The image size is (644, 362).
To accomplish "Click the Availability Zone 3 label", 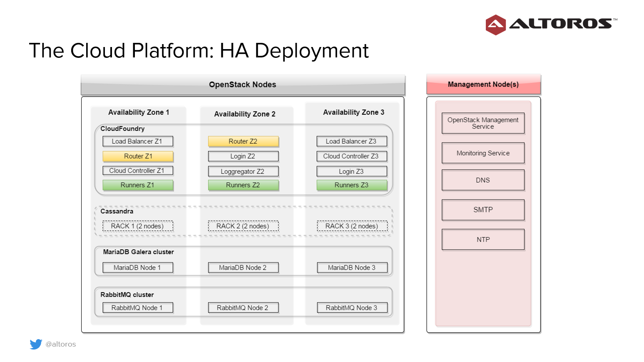I will (353, 112).
